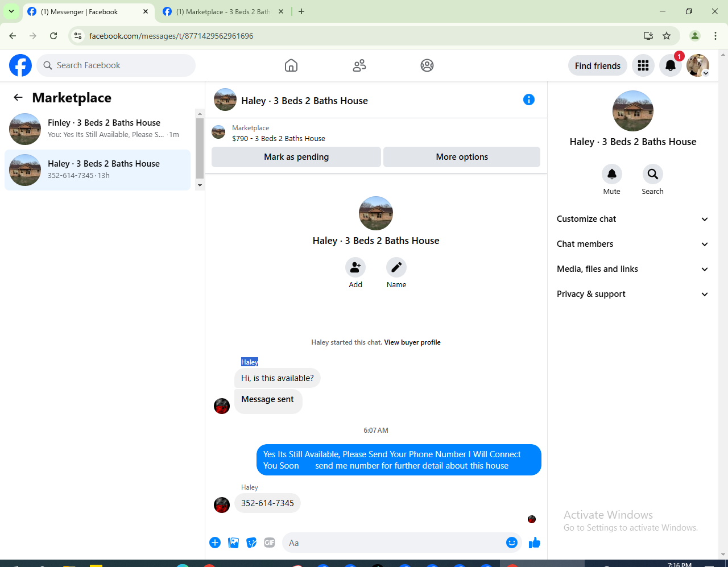This screenshot has height=567, width=728.
Task: Click the browser address bar URL
Action: coord(171,36)
